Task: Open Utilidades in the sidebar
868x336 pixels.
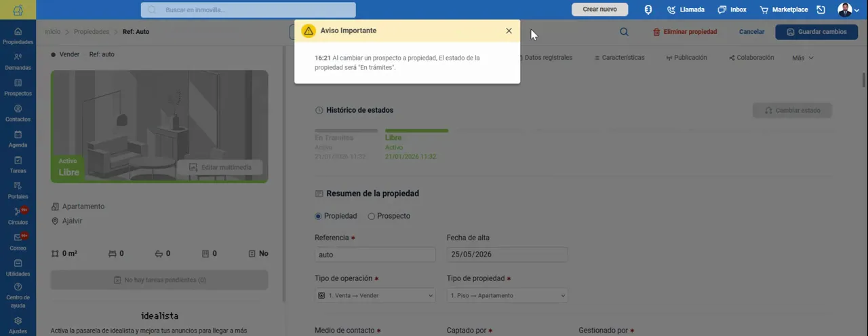Action: click(x=18, y=268)
